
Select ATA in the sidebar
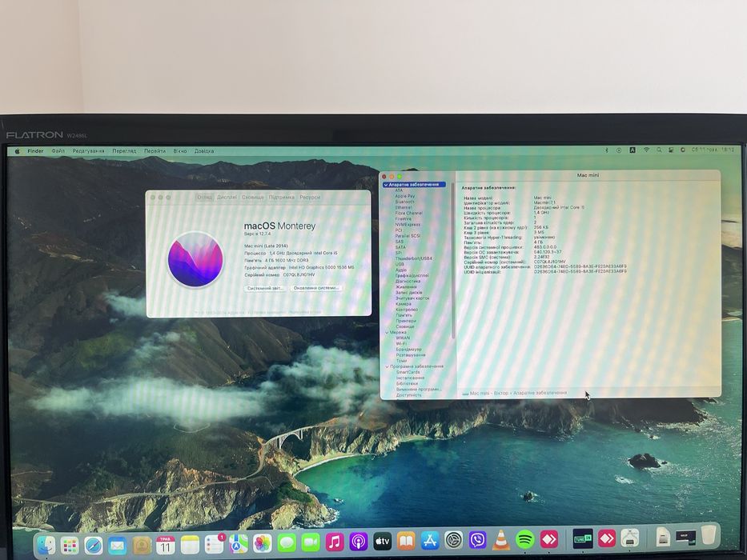(x=399, y=190)
